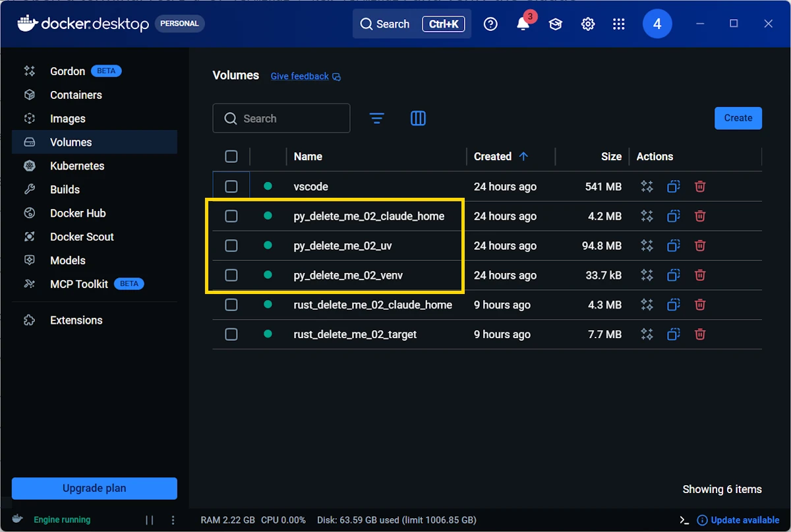This screenshot has height=532, width=791.
Task: Ask Gordon about the rust_delete_me_02_target volume
Action: tap(647, 334)
